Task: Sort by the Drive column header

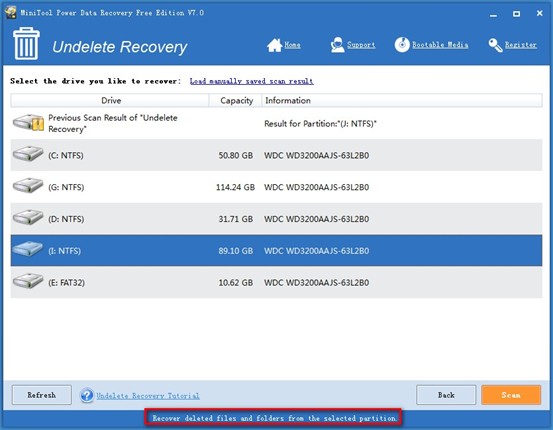Action: coord(110,101)
